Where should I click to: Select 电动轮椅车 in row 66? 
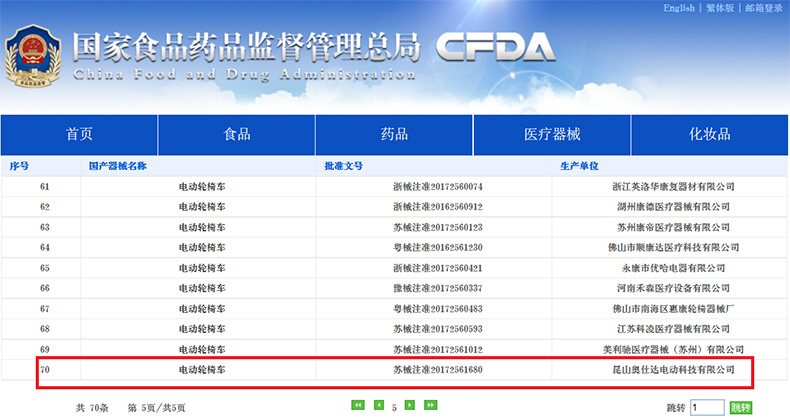pos(202,289)
